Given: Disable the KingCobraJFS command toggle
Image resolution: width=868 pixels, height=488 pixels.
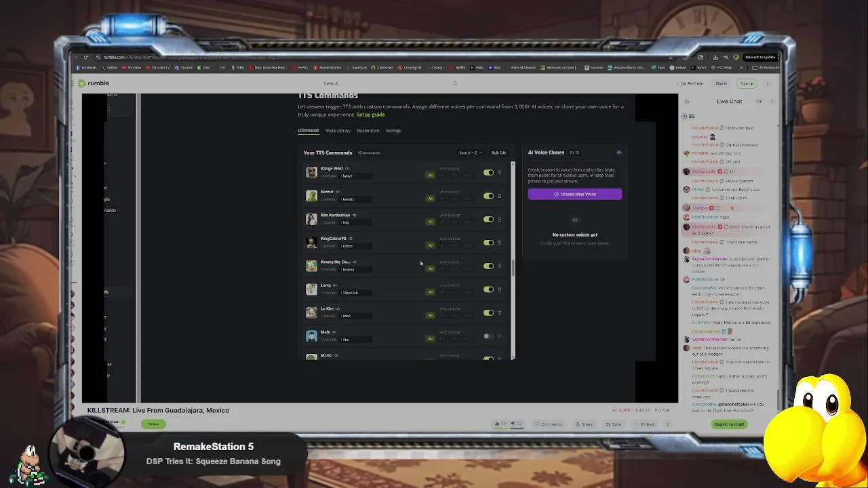Looking at the screenshot, I should pyautogui.click(x=488, y=243).
